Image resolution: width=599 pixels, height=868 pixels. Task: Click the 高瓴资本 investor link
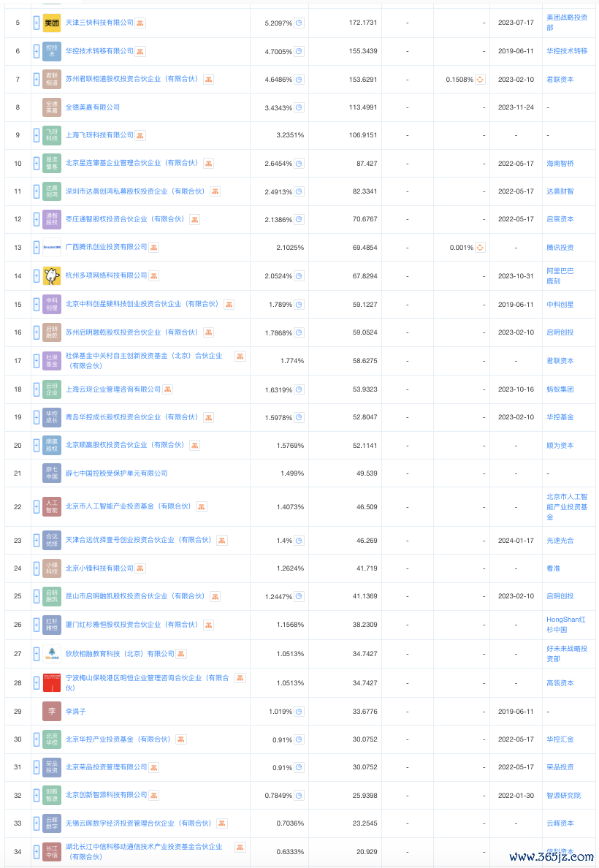(x=560, y=683)
